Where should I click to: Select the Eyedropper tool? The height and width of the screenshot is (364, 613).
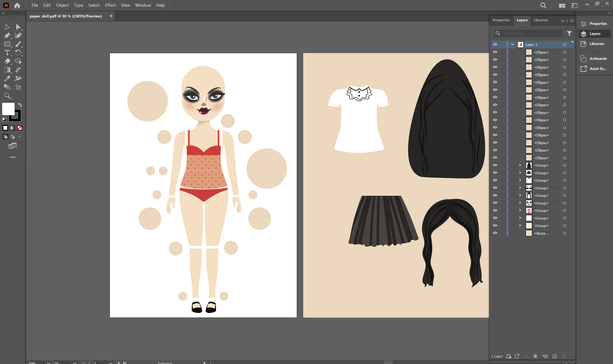click(x=7, y=79)
